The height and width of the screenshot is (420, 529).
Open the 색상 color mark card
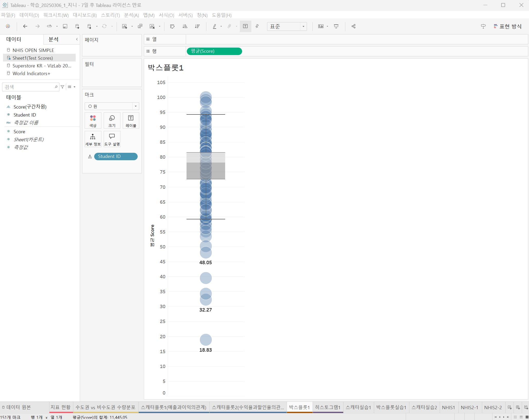[x=93, y=121]
